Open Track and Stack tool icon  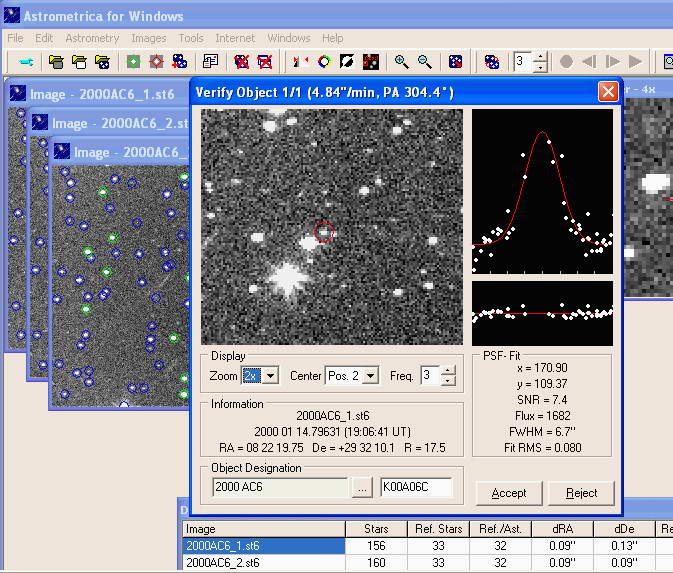click(x=179, y=62)
